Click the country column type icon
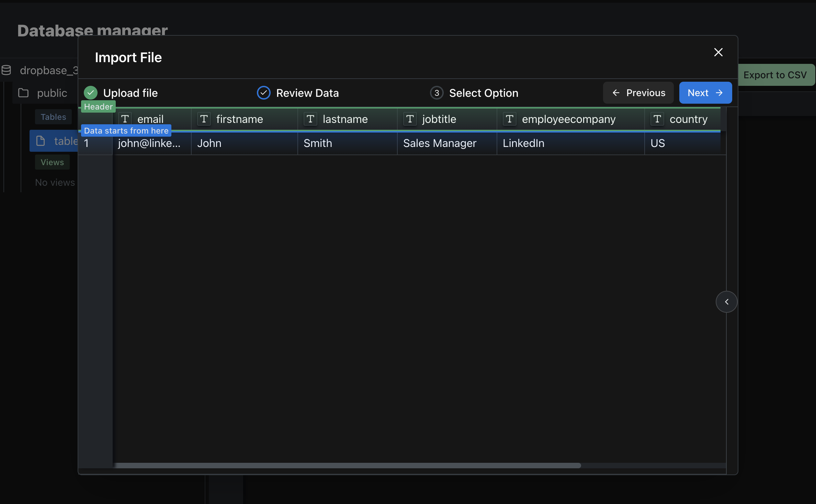The image size is (816, 504). coord(657,119)
